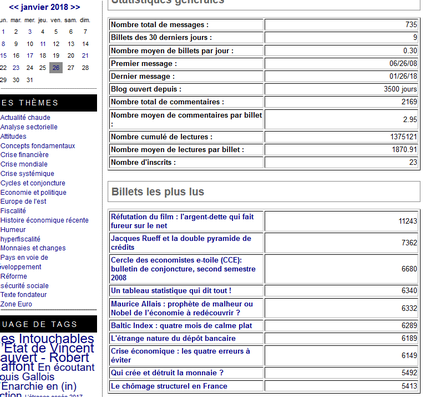This screenshot has width=425, height=397.
Task: Open Jacques Rueff double pyramide post
Action: tap(181, 243)
